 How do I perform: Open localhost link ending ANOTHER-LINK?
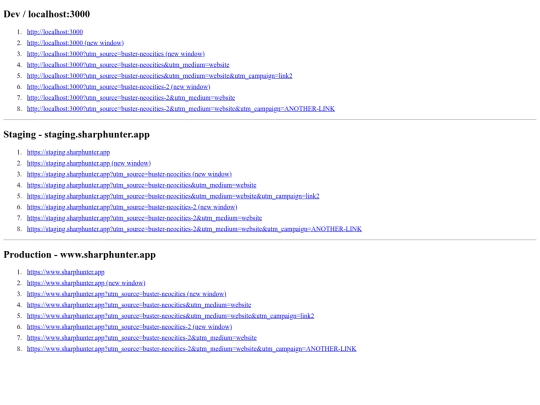coord(181,109)
